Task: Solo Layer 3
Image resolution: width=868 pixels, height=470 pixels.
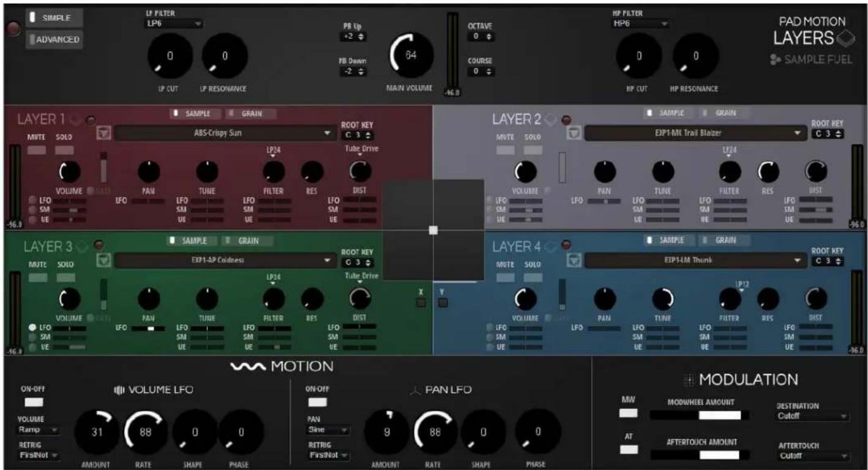Action: pos(65,277)
